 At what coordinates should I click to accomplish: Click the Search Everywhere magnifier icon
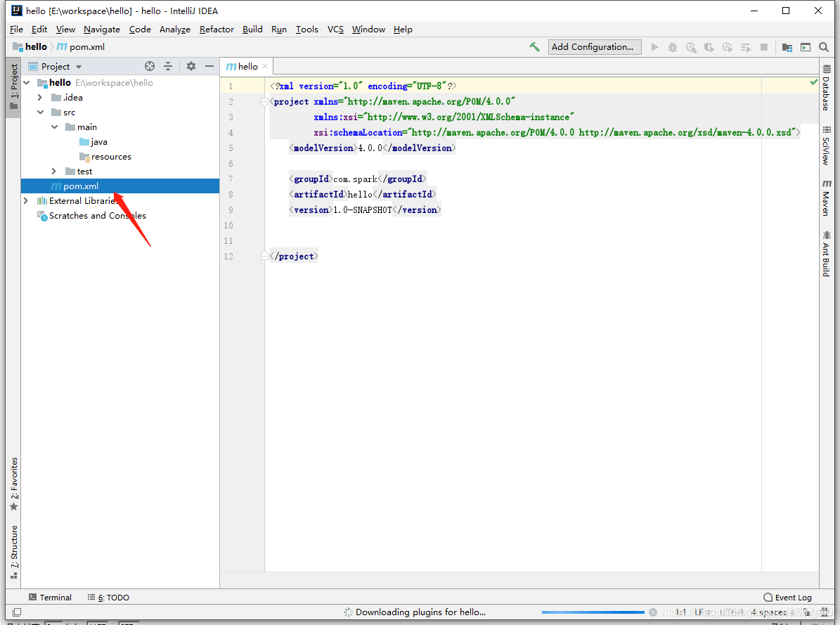[x=823, y=47]
